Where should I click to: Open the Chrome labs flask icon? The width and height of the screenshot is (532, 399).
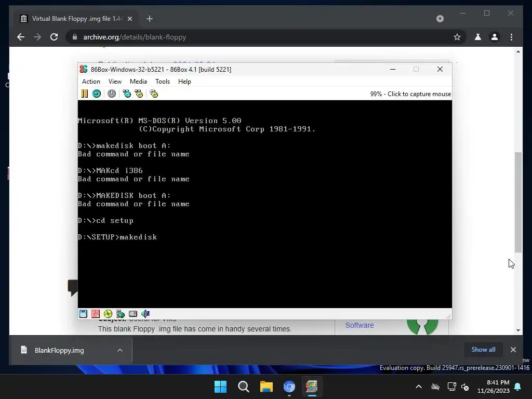(478, 37)
